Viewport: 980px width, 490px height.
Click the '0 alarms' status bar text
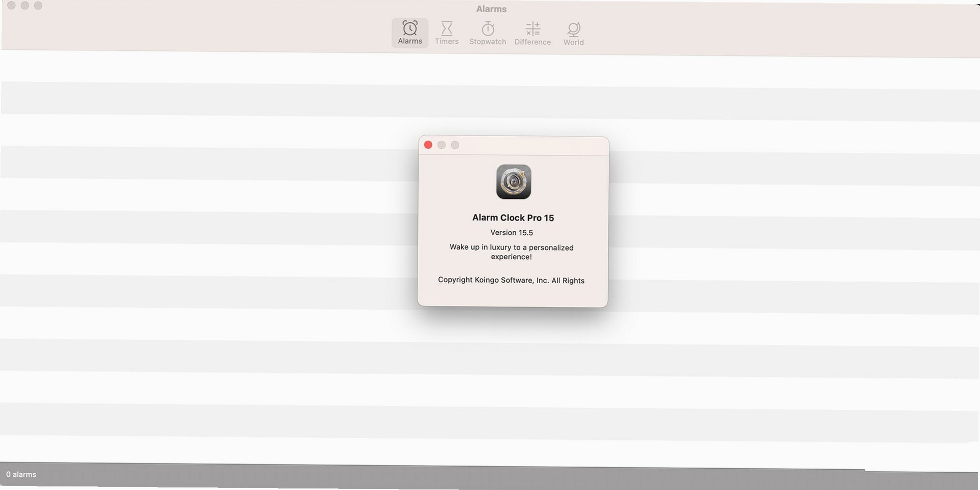click(21, 474)
